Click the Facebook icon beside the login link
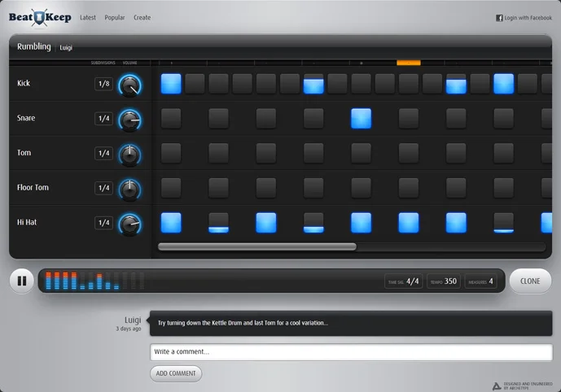Screen dimensions: 561x392 [x=499, y=18]
